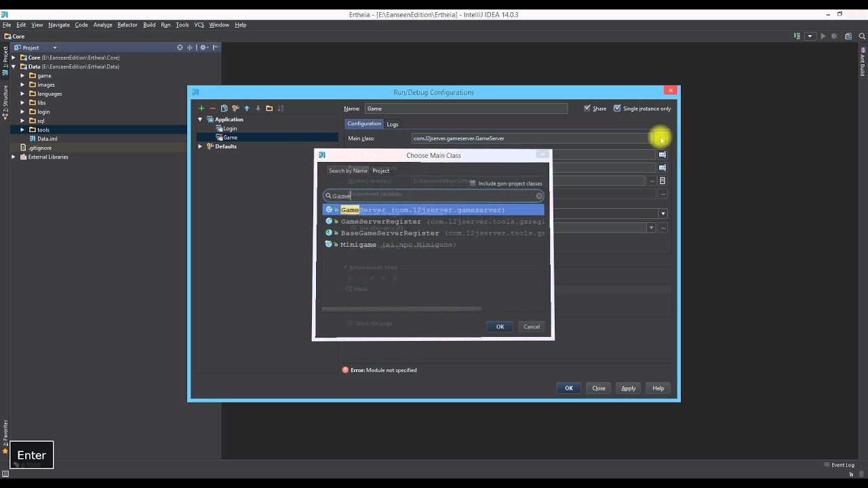
Task: Open the VCS menu
Action: [x=199, y=24]
